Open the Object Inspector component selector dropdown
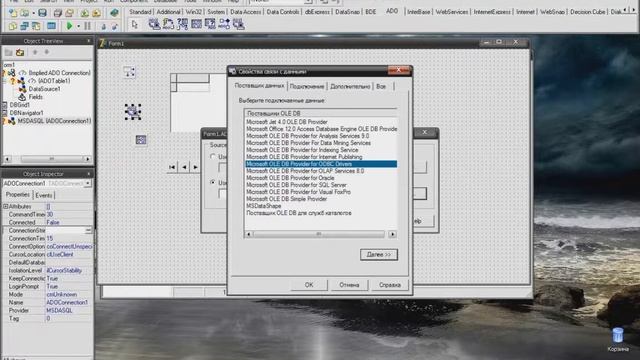The image size is (640, 360). tap(88, 184)
